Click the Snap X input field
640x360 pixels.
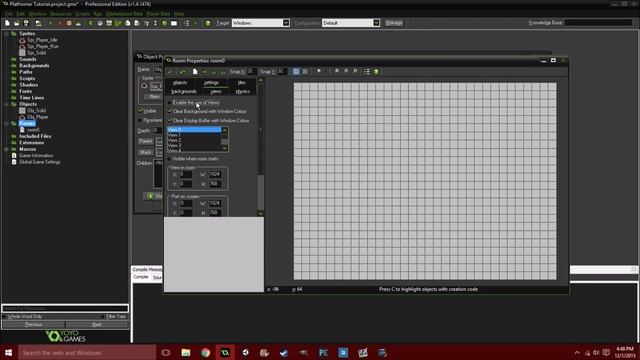tap(252, 71)
